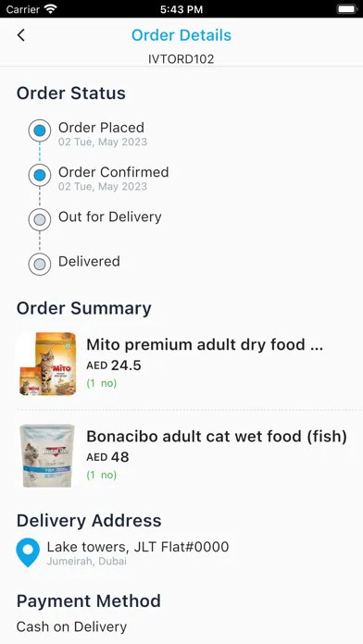Tap the Bonacibo adult cat wet food title
Viewport: 363px width, 644px height.
pyautogui.click(x=217, y=436)
